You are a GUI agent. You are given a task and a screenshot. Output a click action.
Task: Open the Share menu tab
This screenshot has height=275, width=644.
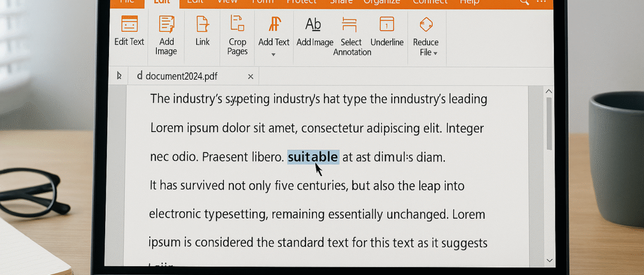click(341, 2)
